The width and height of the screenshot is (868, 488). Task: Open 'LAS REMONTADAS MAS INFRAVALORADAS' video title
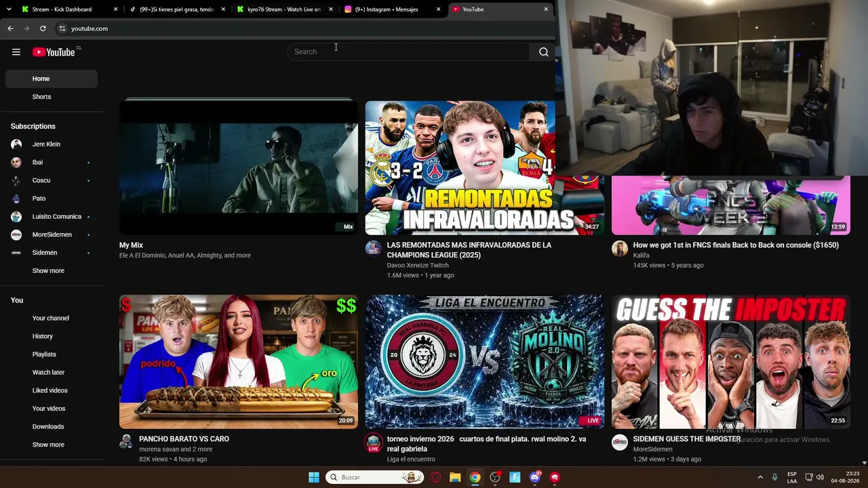pyautogui.click(x=469, y=250)
